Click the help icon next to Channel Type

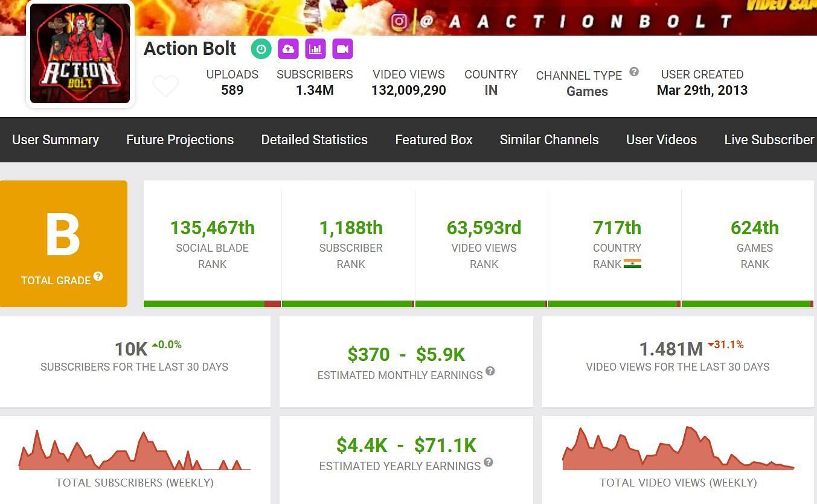634,72
